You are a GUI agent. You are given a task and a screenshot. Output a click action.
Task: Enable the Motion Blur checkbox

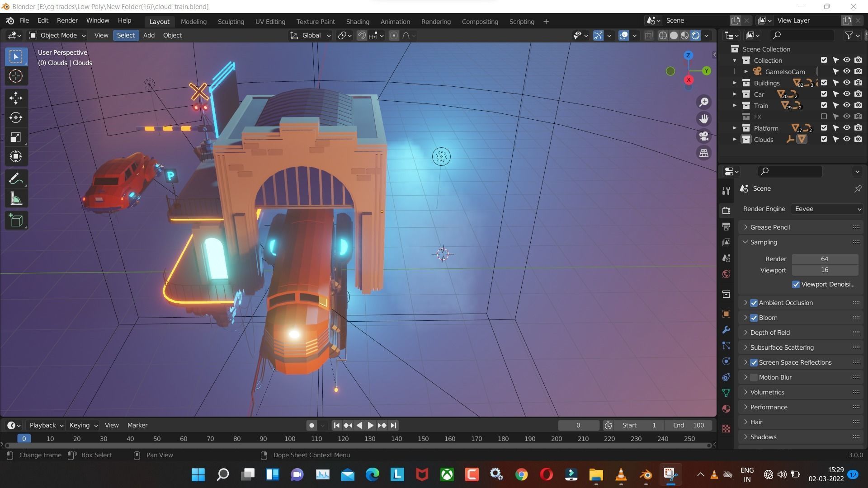(754, 377)
